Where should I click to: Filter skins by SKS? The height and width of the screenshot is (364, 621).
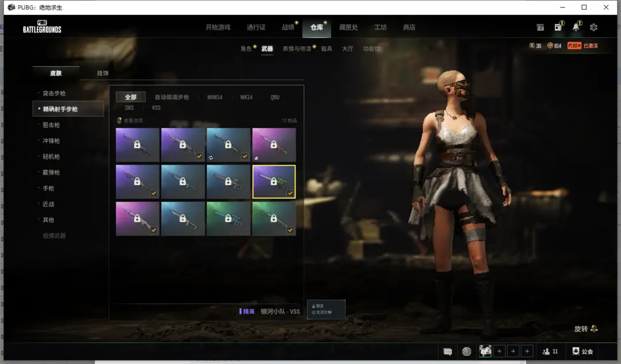129,108
